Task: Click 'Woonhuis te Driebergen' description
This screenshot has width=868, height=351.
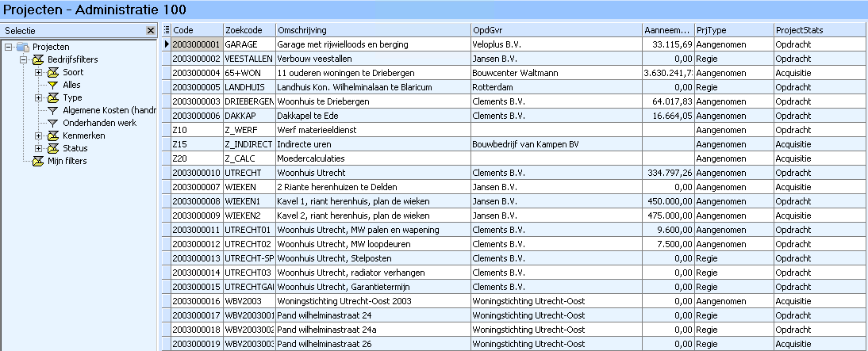Action: click(373, 101)
